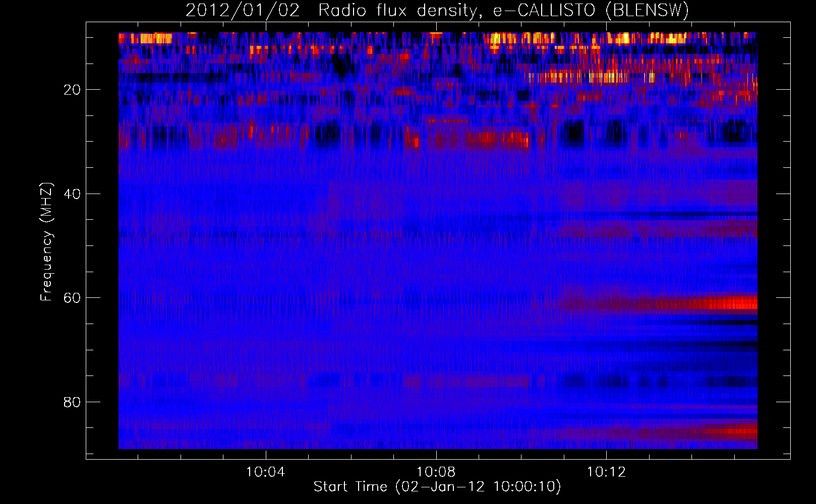Click the 'Start Time (02-Jan-12 10:00:10)' label
The width and height of the screenshot is (816, 504).
click(x=437, y=487)
